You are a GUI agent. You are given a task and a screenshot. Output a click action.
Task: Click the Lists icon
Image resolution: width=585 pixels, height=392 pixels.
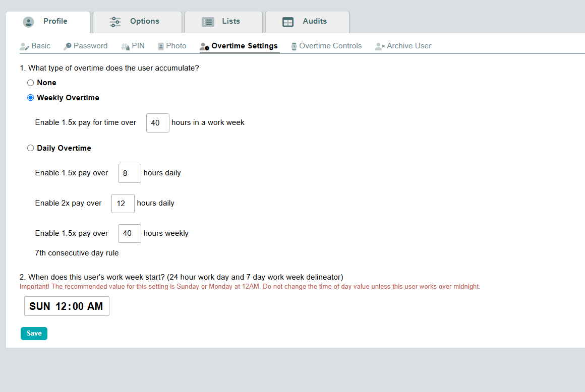pyautogui.click(x=208, y=22)
